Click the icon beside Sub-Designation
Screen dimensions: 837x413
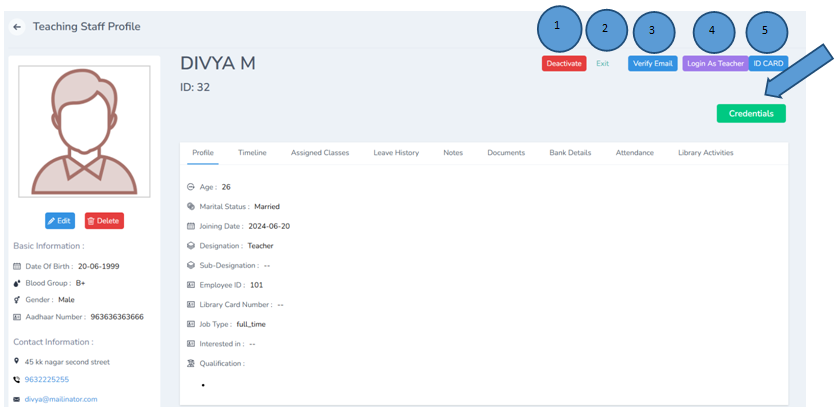pyautogui.click(x=191, y=265)
